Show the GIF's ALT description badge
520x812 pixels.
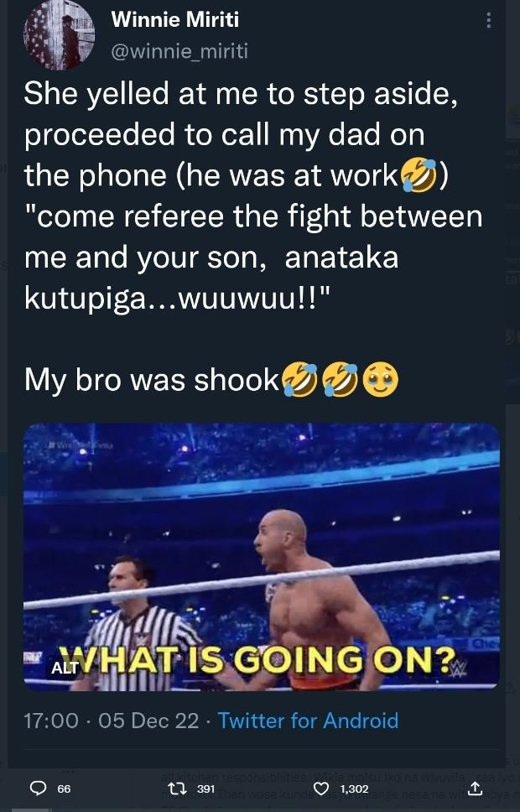[65, 668]
